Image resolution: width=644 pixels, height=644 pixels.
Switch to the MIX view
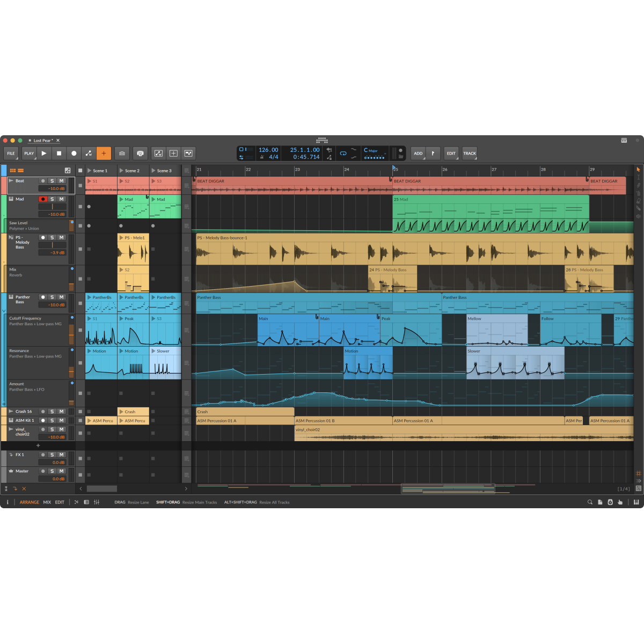(x=47, y=502)
